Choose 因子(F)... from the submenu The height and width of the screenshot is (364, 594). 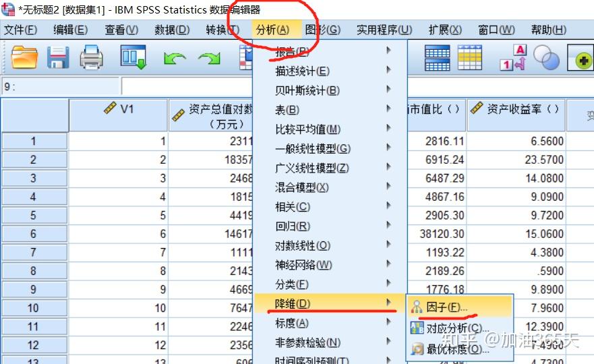point(460,307)
